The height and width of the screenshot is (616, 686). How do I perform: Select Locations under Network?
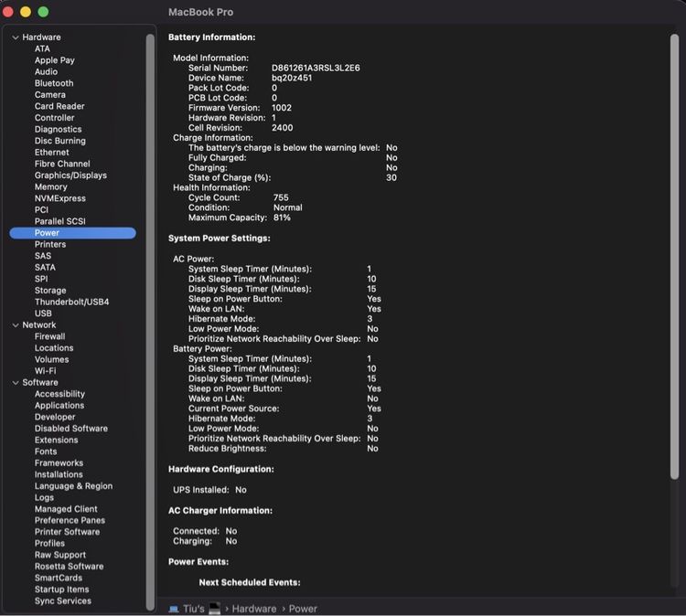[x=54, y=348]
